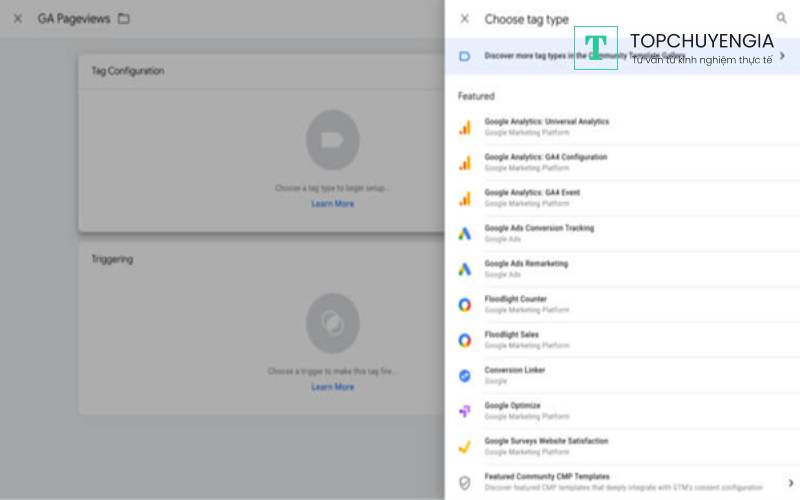
Task: Click the Conversion Linker icon
Action: tap(464, 375)
